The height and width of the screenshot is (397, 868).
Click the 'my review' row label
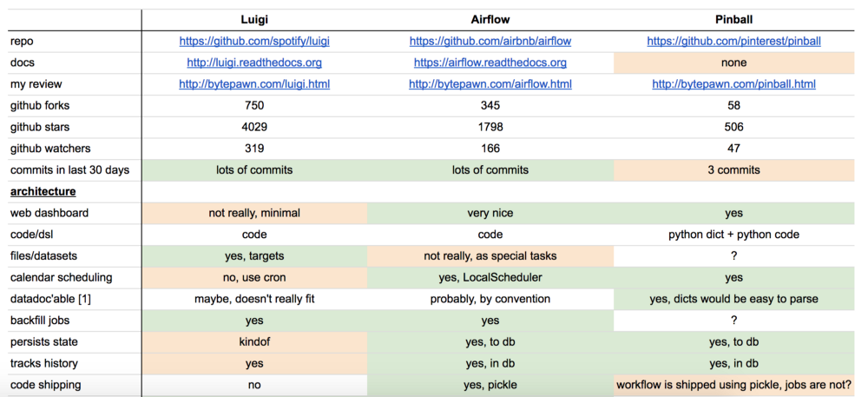pyautogui.click(x=36, y=84)
